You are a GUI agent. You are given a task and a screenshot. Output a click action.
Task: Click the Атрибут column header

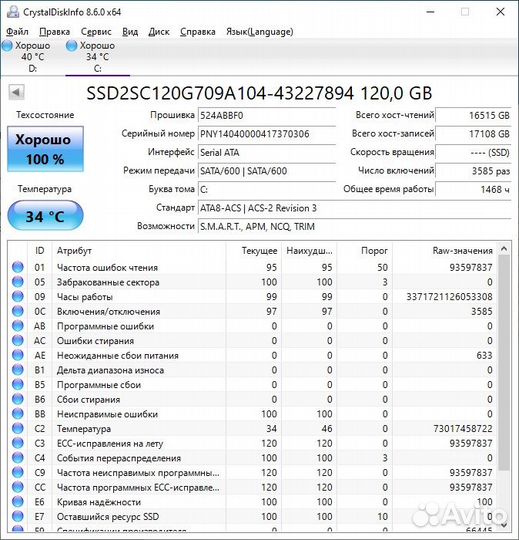pyautogui.click(x=139, y=250)
